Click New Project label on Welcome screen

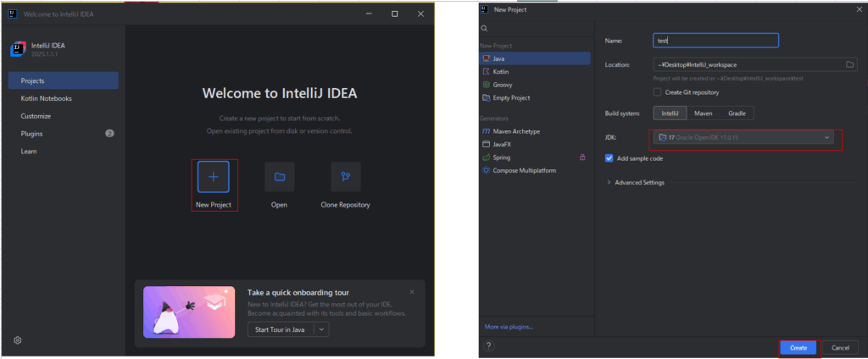[x=213, y=205]
